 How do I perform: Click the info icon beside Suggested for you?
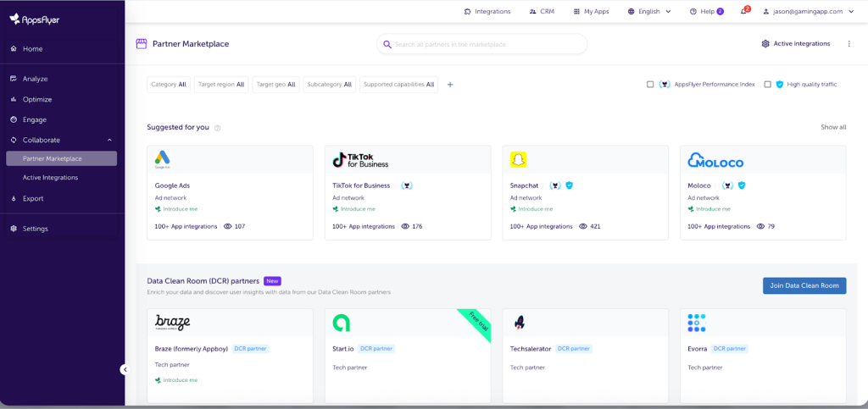tap(218, 128)
